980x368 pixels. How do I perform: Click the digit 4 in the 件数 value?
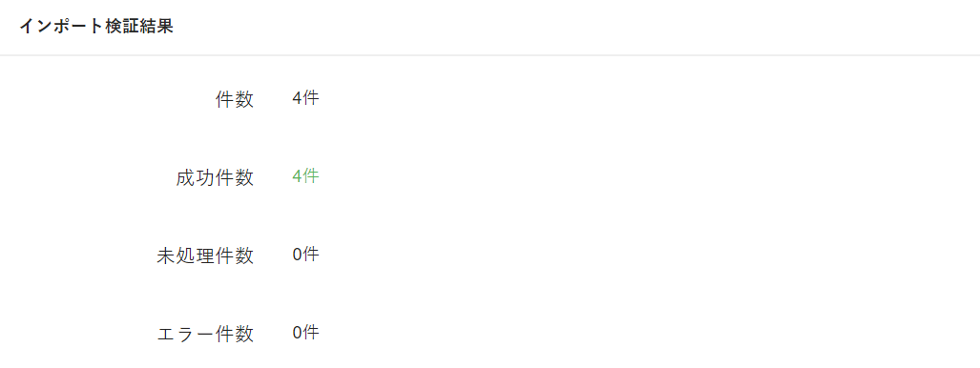pyautogui.click(x=297, y=99)
